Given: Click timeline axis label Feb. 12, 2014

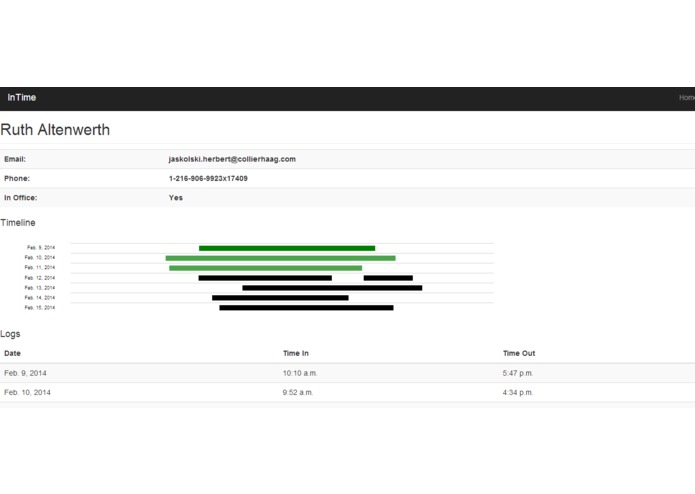Looking at the screenshot, I should tap(40, 278).
